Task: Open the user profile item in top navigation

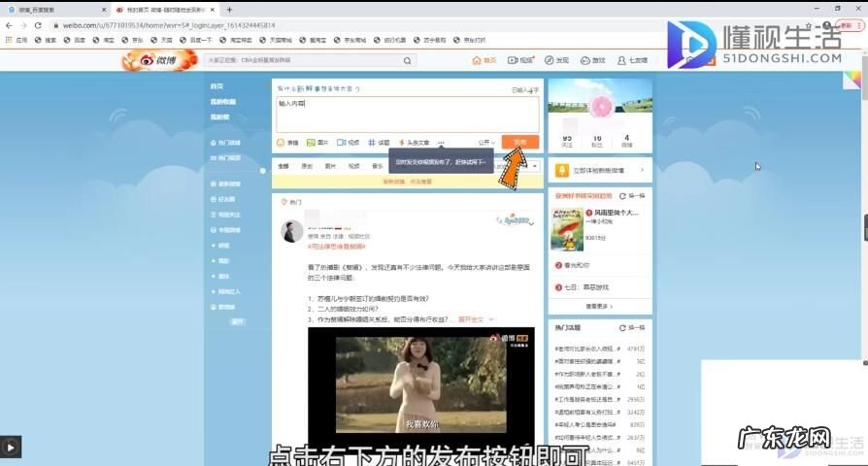Action: pos(632,60)
